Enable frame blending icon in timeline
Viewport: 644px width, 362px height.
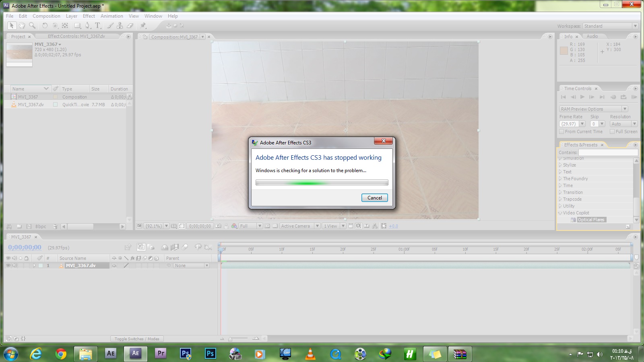[x=174, y=247]
